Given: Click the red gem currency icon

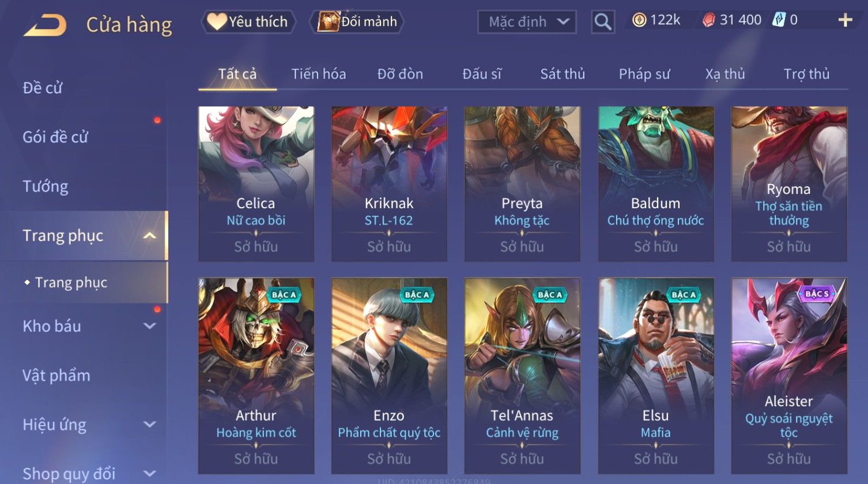Looking at the screenshot, I should [x=708, y=20].
